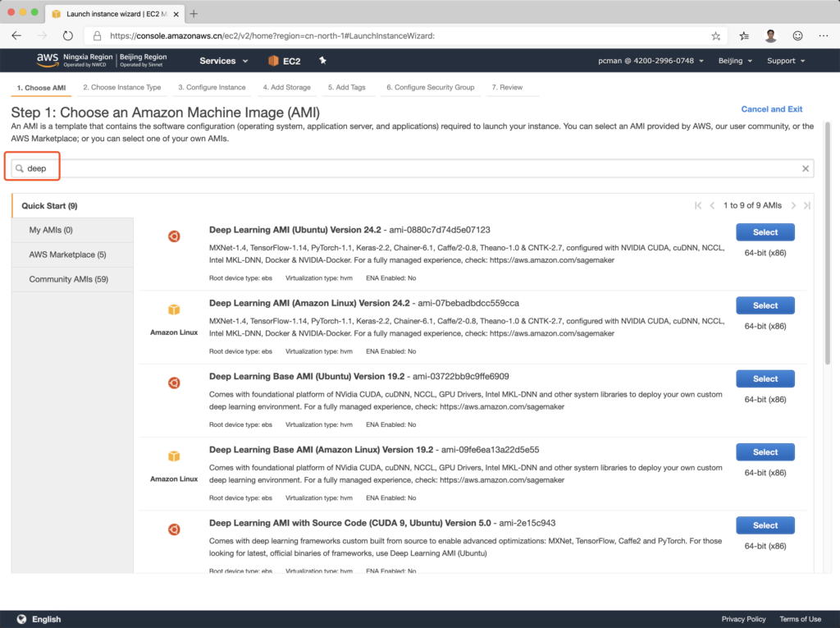This screenshot has height=628, width=840.
Task: Bookmark this page with star icon
Action: pyautogui.click(x=715, y=36)
